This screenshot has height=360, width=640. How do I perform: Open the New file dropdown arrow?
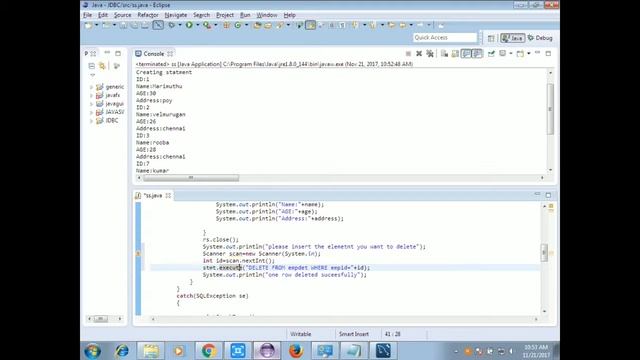coord(97,25)
